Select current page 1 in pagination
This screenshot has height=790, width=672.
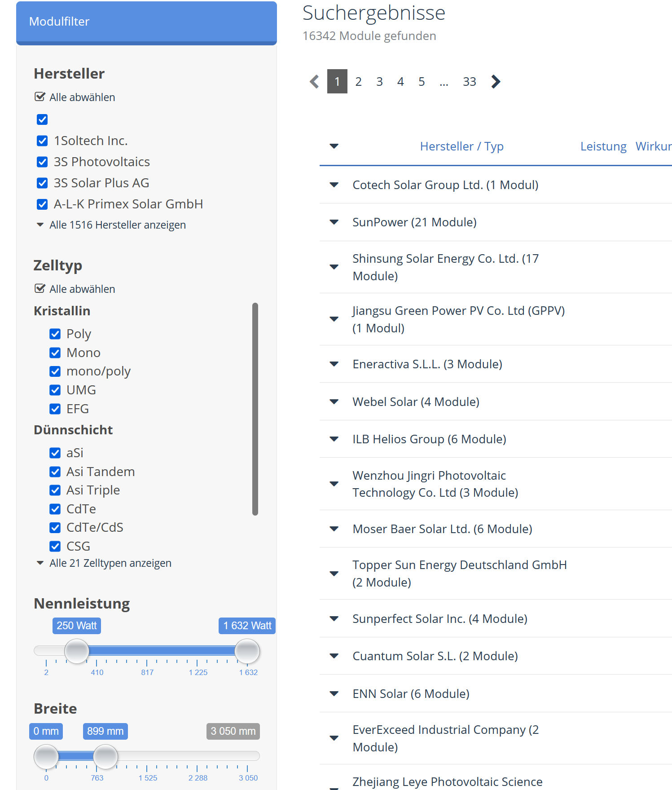pyautogui.click(x=337, y=81)
